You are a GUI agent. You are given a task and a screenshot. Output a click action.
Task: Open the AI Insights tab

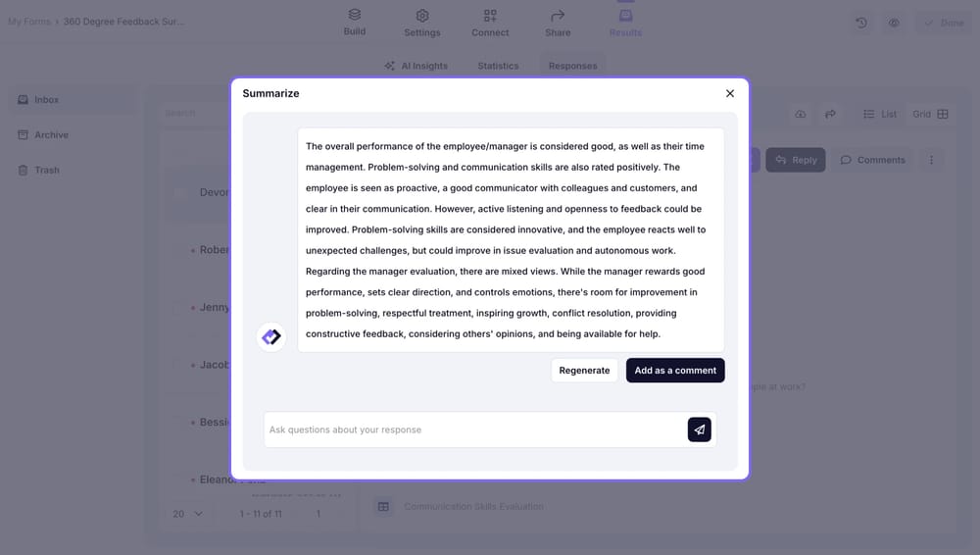(x=416, y=66)
